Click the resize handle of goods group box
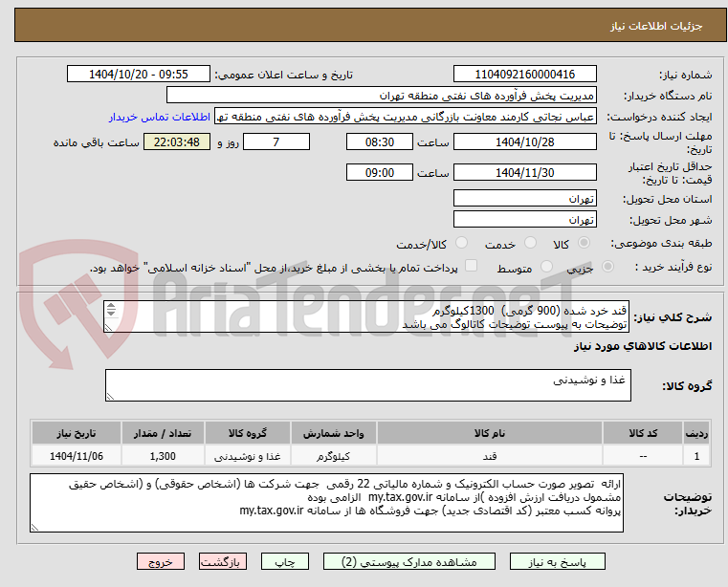 pyautogui.click(x=110, y=397)
